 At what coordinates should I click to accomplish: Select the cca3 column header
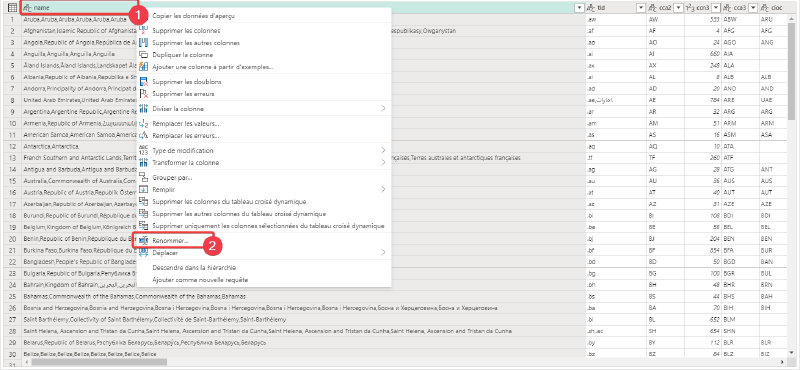click(740, 8)
